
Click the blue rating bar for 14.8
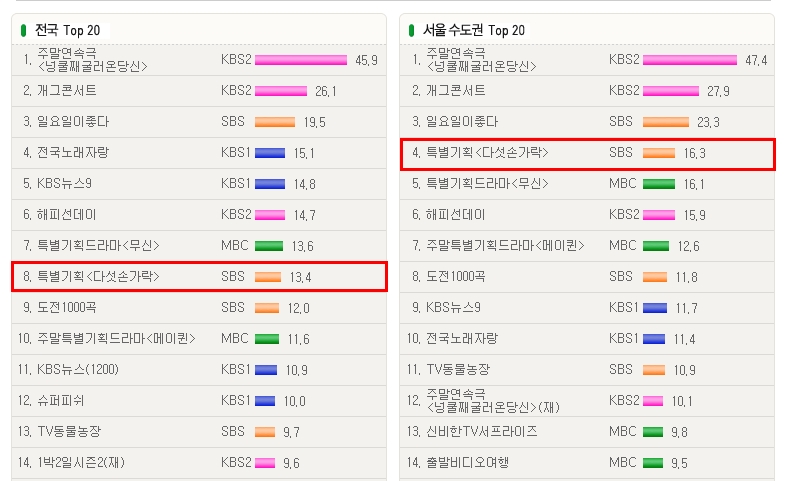point(270,184)
